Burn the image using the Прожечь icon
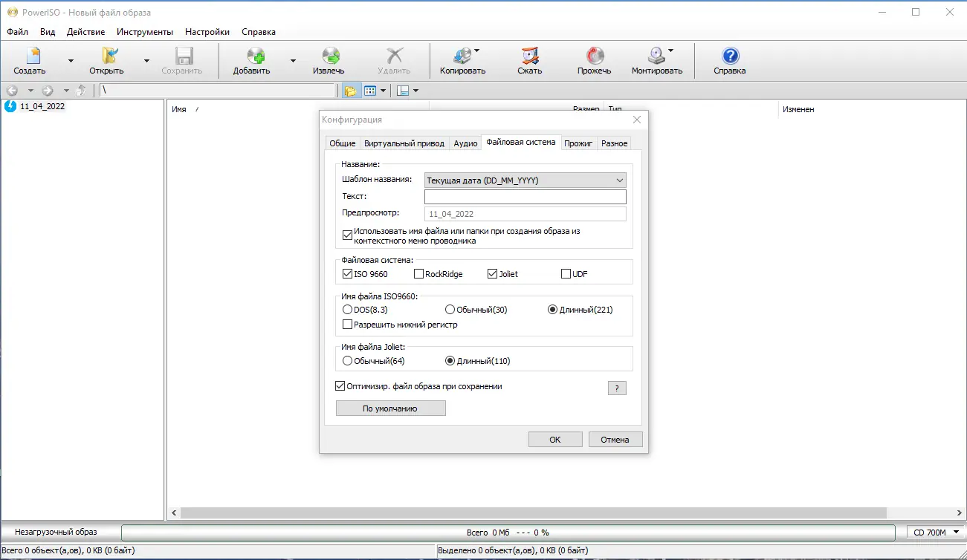 595,56
